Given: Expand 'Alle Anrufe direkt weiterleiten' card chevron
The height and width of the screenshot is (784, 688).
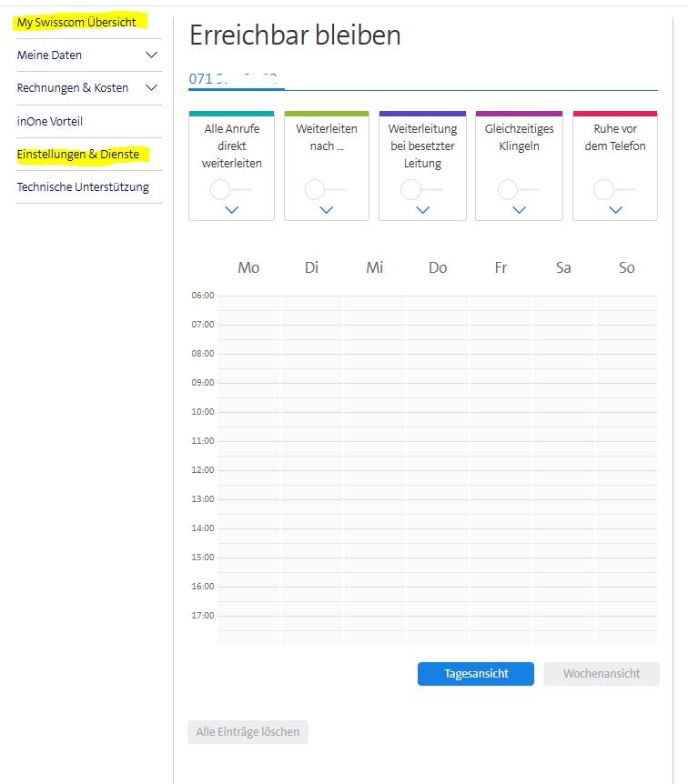Looking at the screenshot, I should pos(231,210).
